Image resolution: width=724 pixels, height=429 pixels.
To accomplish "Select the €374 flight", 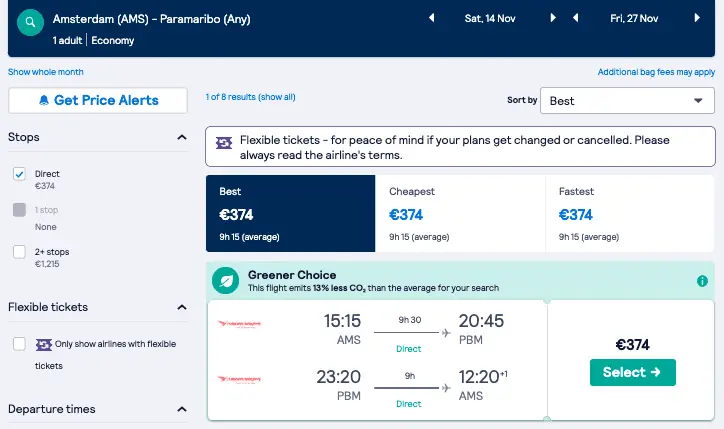I will tap(633, 372).
